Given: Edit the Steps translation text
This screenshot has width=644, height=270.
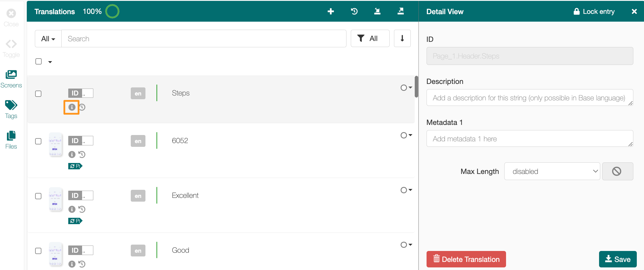Looking at the screenshot, I should pyautogui.click(x=181, y=93).
